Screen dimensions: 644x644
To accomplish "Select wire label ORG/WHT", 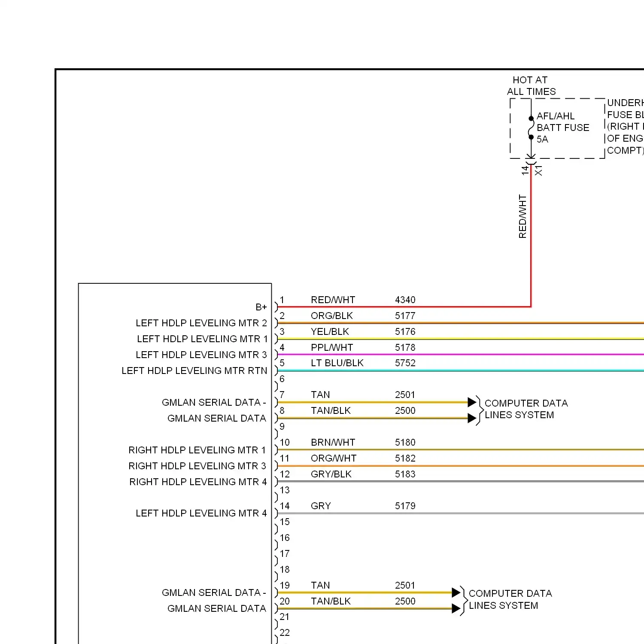I will [x=334, y=458].
